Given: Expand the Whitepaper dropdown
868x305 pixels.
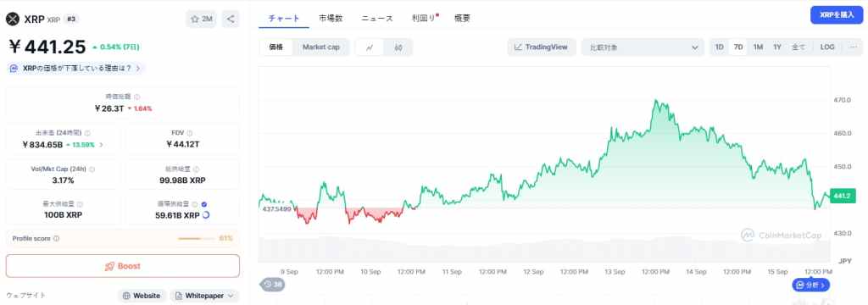Looking at the screenshot, I should coord(204,296).
